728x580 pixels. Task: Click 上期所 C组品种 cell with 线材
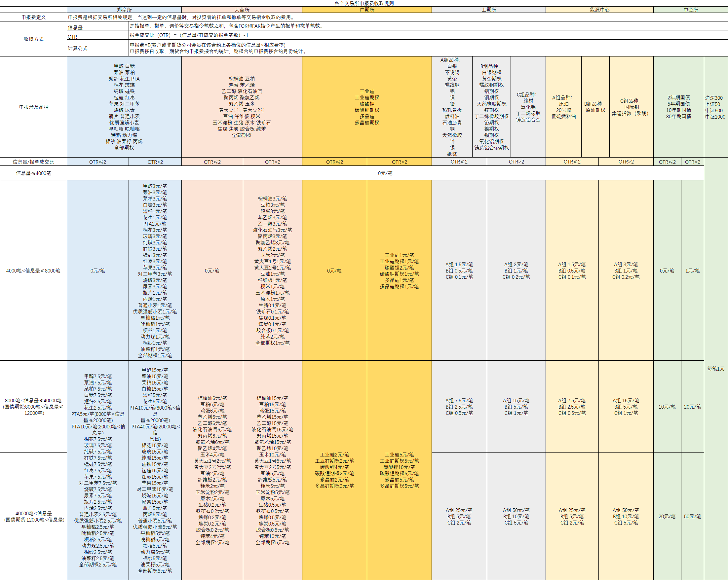(x=528, y=107)
